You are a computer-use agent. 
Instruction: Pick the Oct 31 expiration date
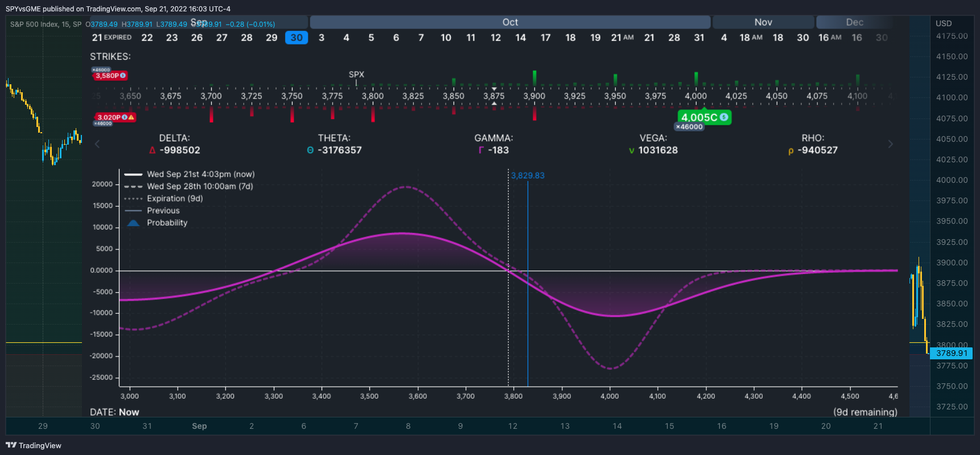(699, 38)
